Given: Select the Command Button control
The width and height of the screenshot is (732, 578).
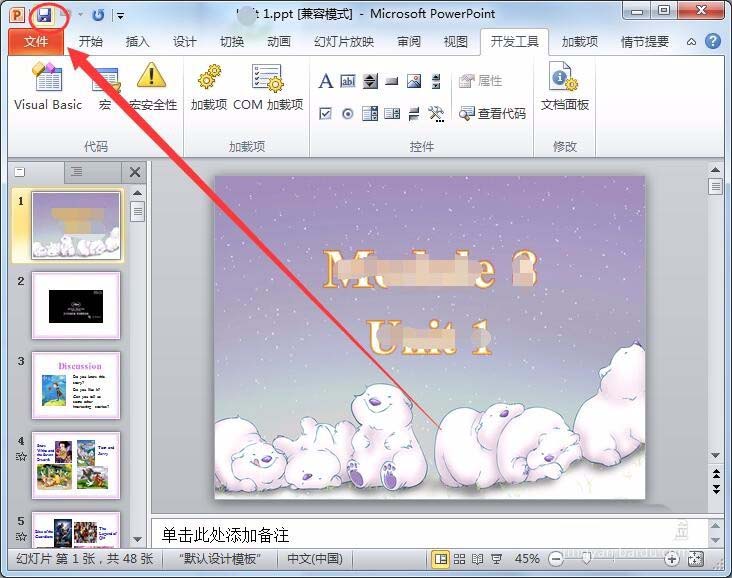Looking at the screenshot, I should (x=392, y=82).
